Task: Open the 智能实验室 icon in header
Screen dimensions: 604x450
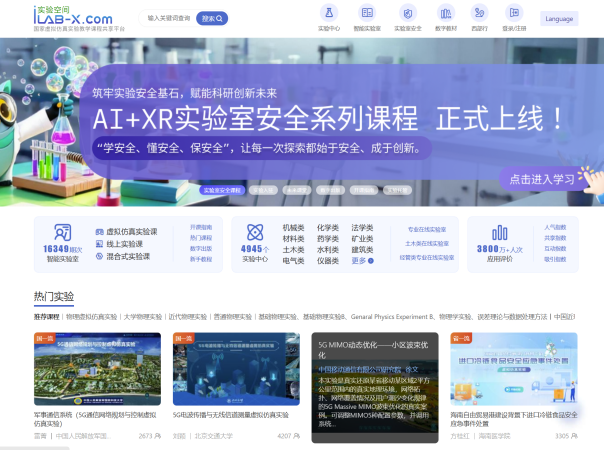Action: [x=367, y=13]
